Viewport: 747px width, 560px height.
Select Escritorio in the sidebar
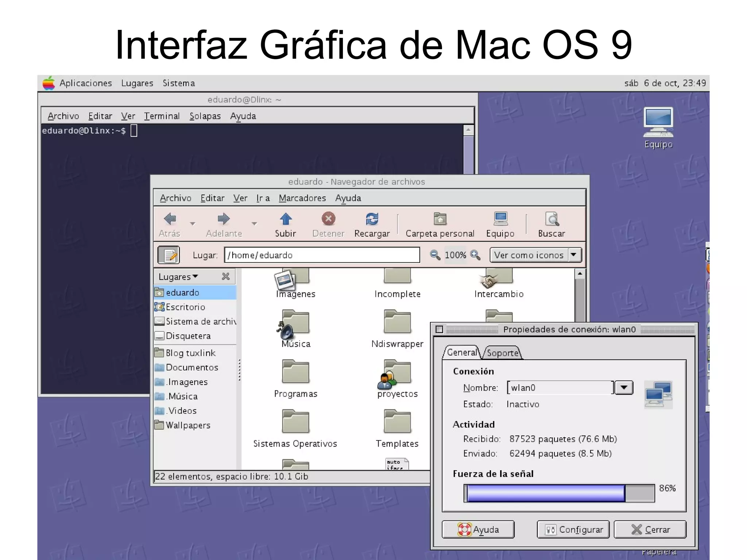pyautogui.click(x=195, y=307)
